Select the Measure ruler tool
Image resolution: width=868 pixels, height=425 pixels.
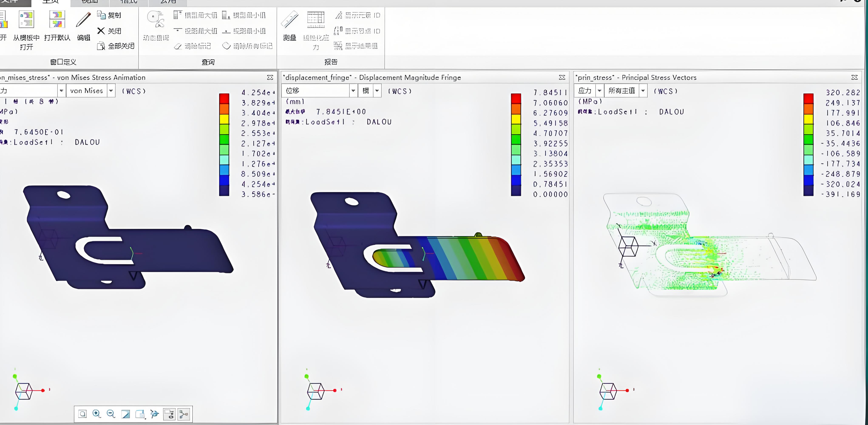[x=289, y=20]
